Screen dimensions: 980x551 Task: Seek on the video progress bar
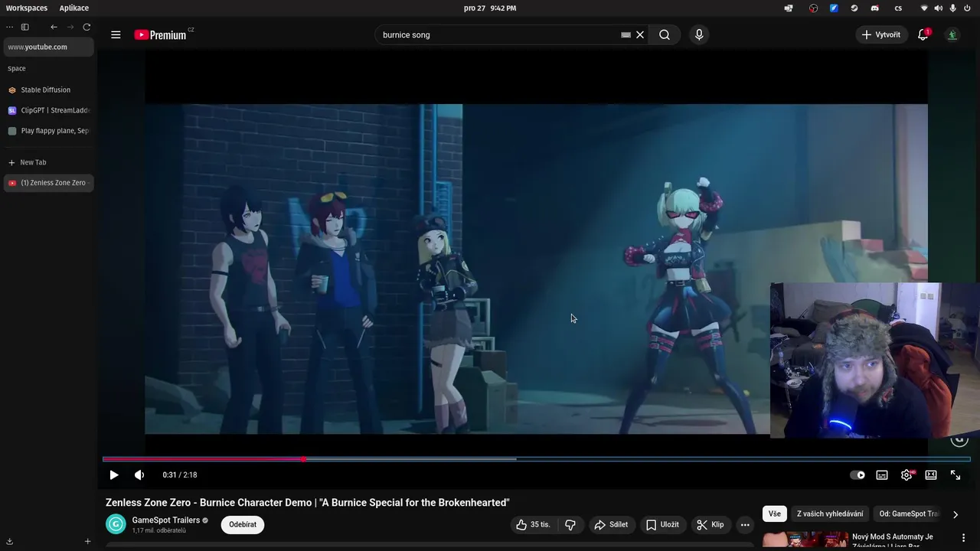[x=536, y=459]
